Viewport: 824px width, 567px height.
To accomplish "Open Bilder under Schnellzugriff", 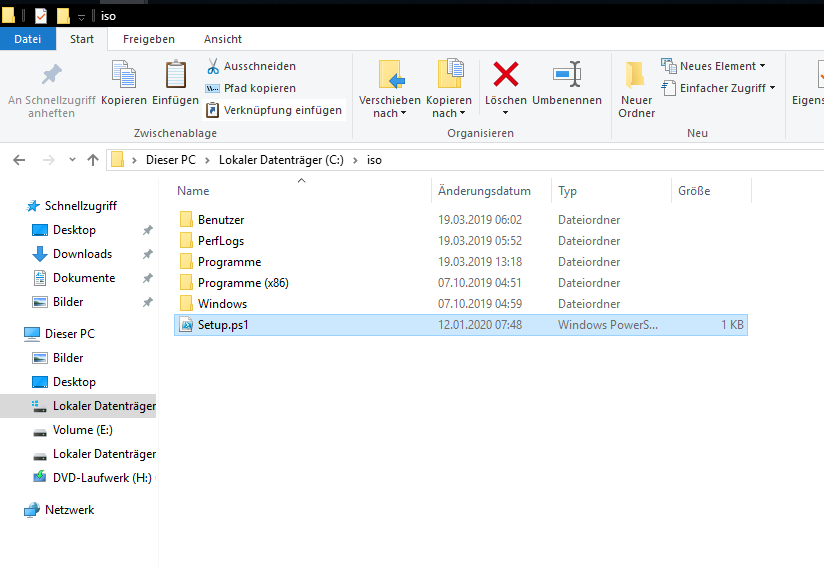I will (68, 302).
